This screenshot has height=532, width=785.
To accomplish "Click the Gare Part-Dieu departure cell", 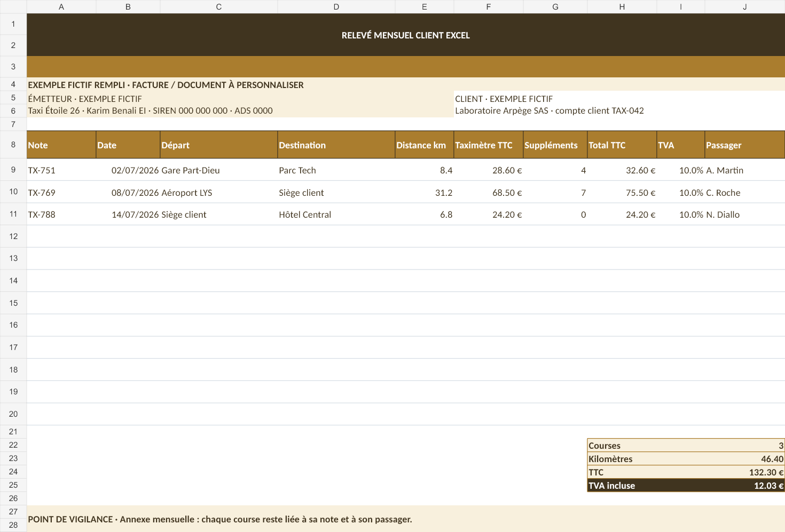I will point(219,170).
